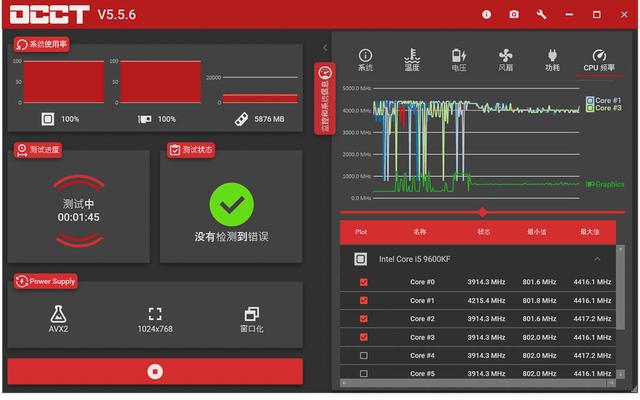Image resolution: width=640 pixels, height=400 pixels.
Task: Click the CPU usage chip icon at 100%
Action: pos(47,119)
